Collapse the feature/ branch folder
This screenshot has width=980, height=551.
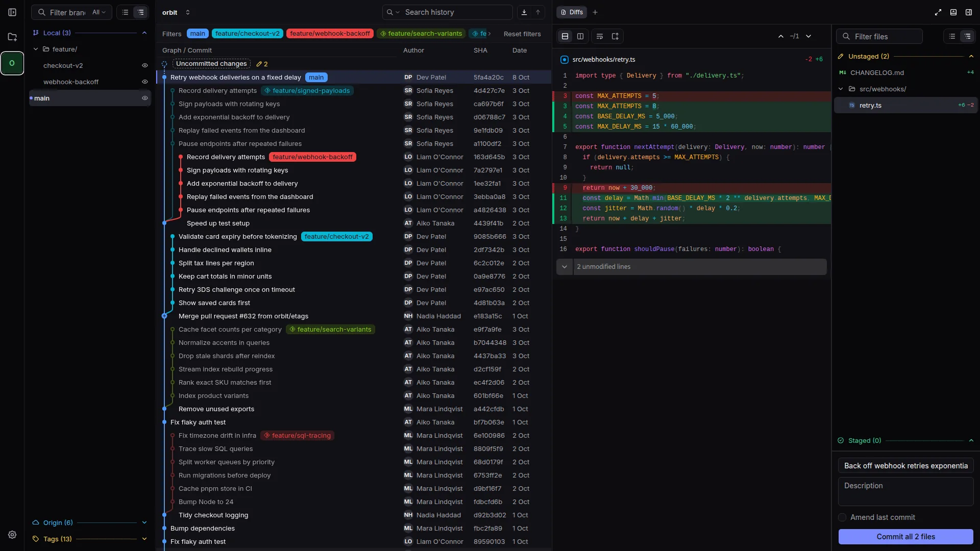[36, 49]
